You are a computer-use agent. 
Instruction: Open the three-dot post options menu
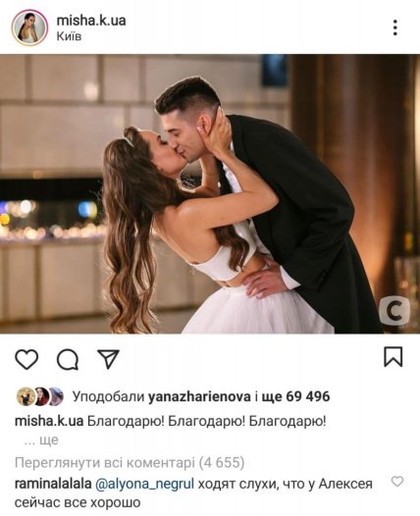click(395, 27)
